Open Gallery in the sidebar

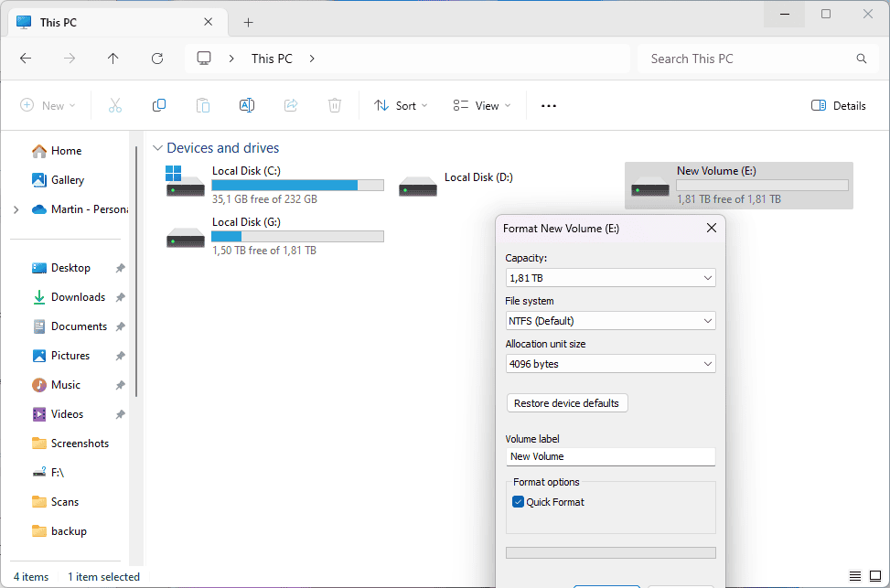[59, 180]
